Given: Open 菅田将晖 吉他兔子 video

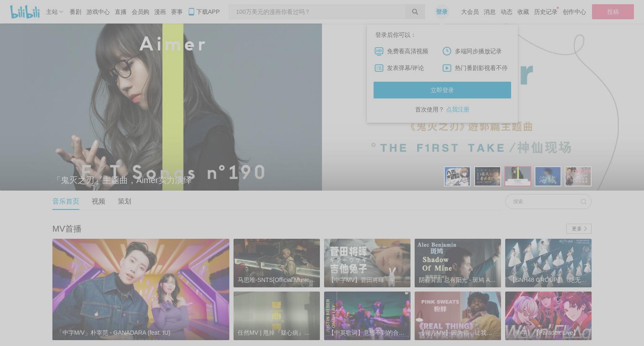Looking at the screenshot, I should 367,263.
